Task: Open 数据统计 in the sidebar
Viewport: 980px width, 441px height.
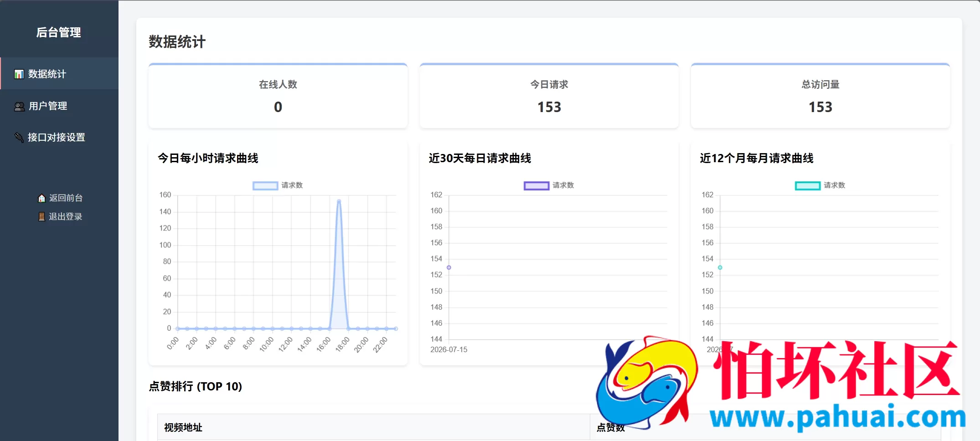Action: [59, 74]
